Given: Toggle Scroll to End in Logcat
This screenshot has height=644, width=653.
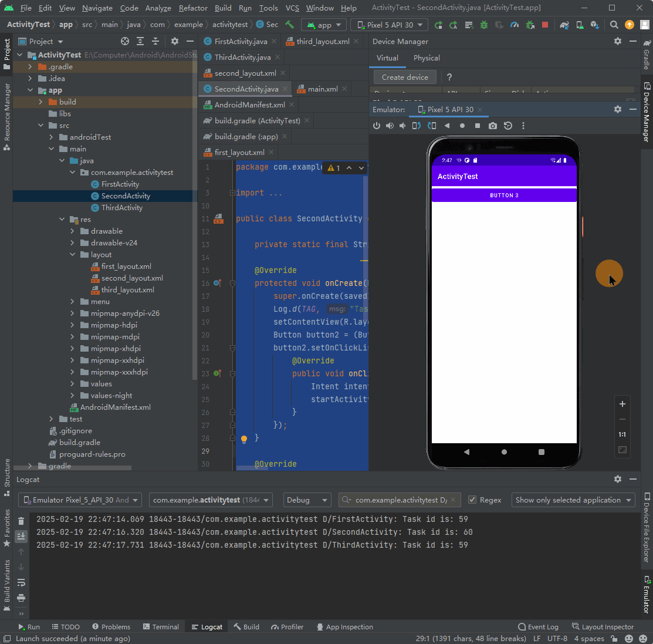Looking at the screenshot, I should tap(21, 536).
